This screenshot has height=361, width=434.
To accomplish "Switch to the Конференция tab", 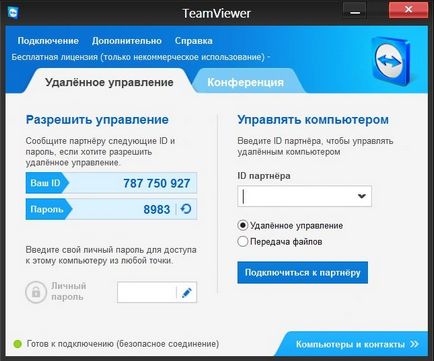I will point(246,82).
